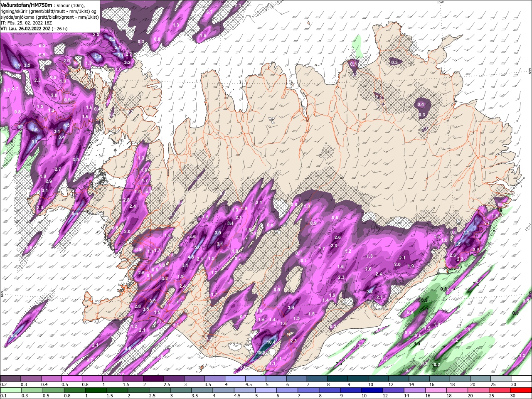Click the '14' label in lower legend row
The width and height of the screenshot is (532, 399).
click(x=406, y=395)
